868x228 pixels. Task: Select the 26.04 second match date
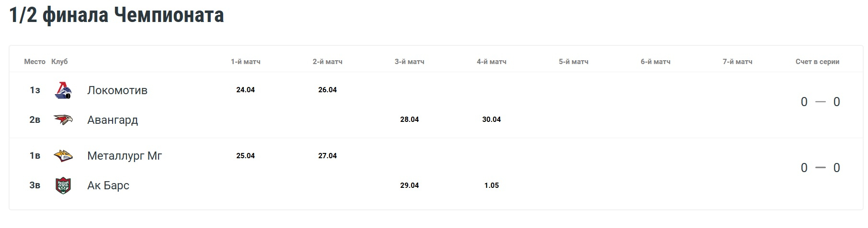[328, 90]
